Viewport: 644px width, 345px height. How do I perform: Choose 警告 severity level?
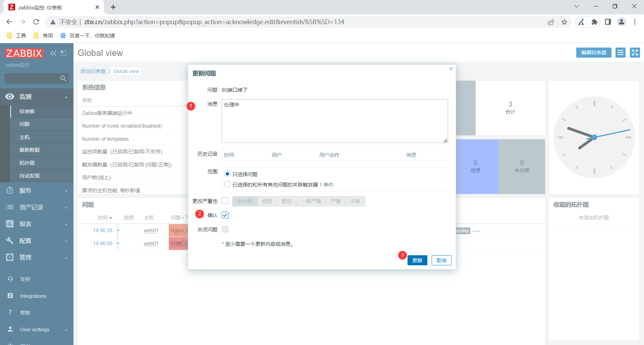(x=286, y=201)
